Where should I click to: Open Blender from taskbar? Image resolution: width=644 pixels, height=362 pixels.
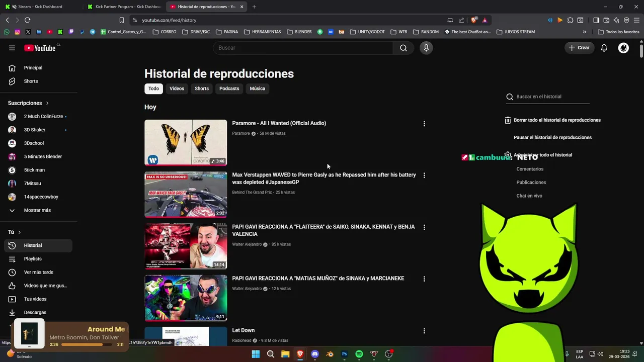[x=330, y=354]
